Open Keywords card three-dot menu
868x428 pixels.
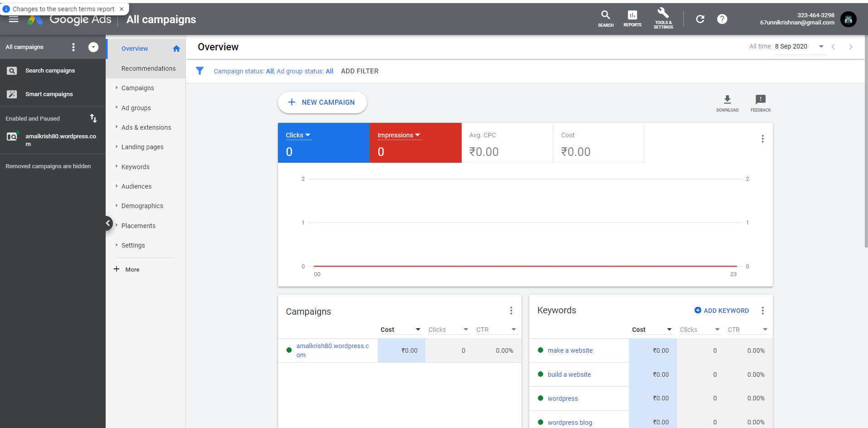(762, 311)
